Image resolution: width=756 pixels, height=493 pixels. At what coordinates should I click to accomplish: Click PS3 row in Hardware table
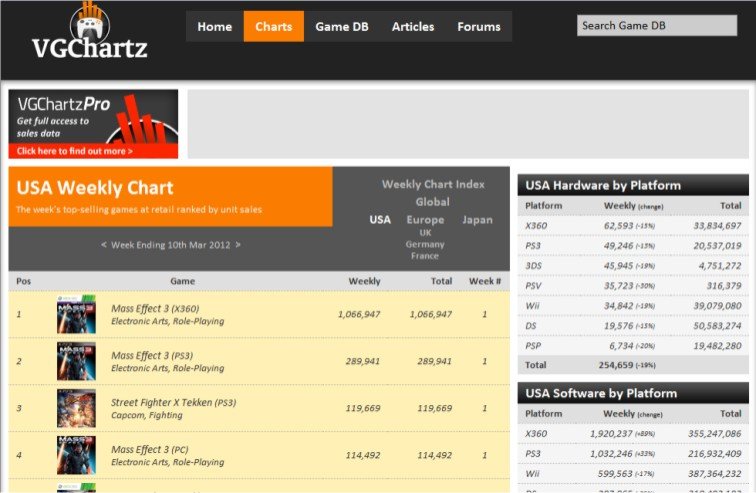633,246
